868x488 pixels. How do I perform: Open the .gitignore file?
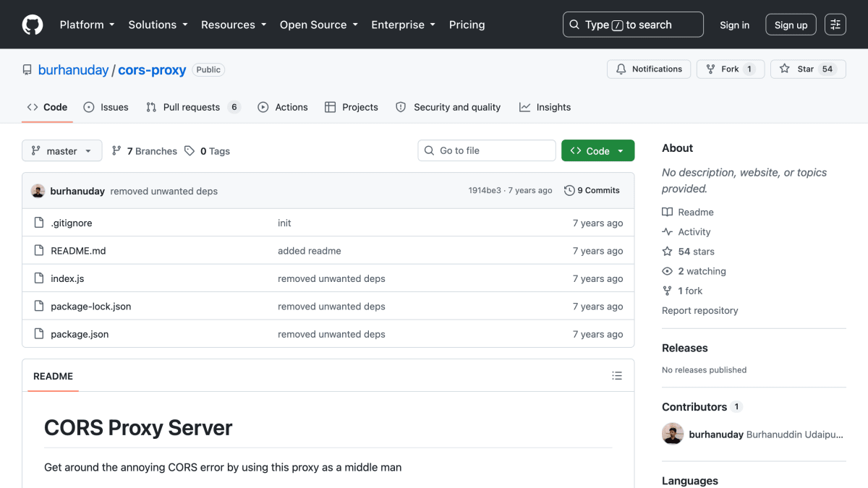[72, 223]
